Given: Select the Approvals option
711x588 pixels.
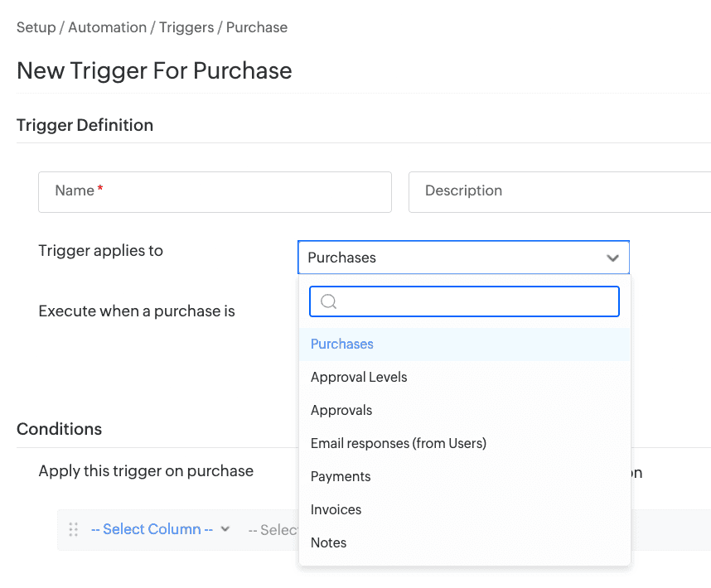Looking at the screenshot, I should 341,410.
